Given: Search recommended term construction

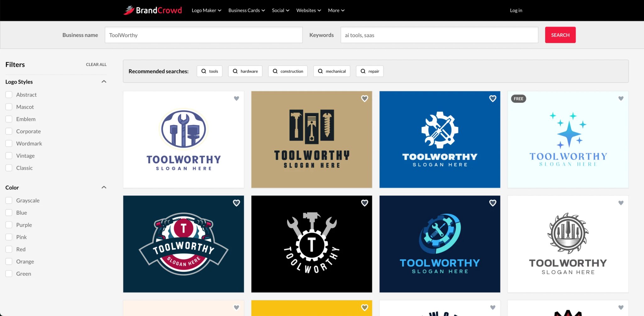Looking at the screenshot, I should click(x=288, y=71).
